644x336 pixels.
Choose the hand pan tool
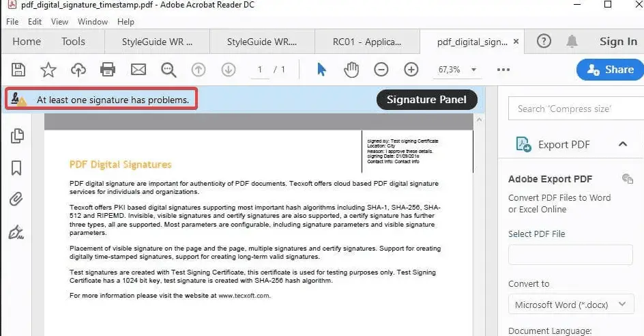pos(351,69)
